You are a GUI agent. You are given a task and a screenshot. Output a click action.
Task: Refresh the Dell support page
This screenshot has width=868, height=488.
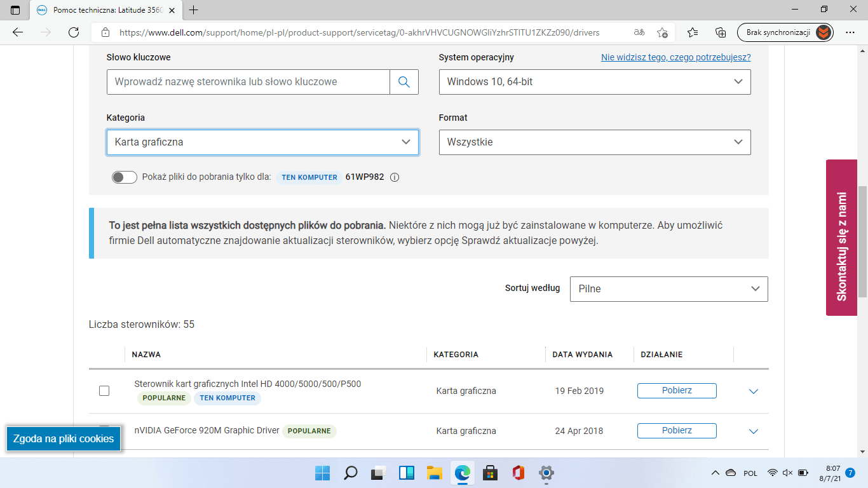pos(74,32)
